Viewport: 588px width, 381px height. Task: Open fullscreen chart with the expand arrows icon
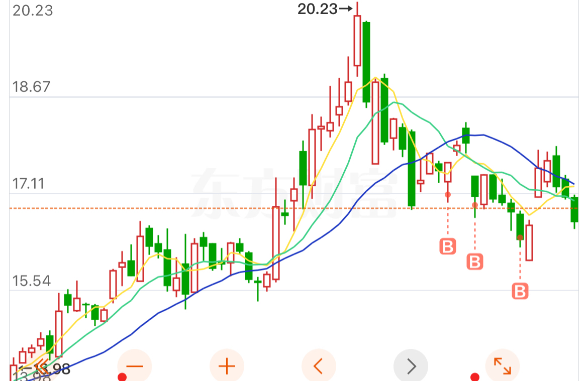coord(503,366)
